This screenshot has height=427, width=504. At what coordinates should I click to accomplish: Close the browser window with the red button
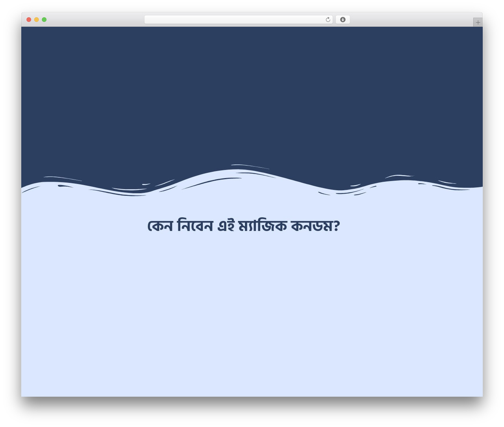point(29,20)
